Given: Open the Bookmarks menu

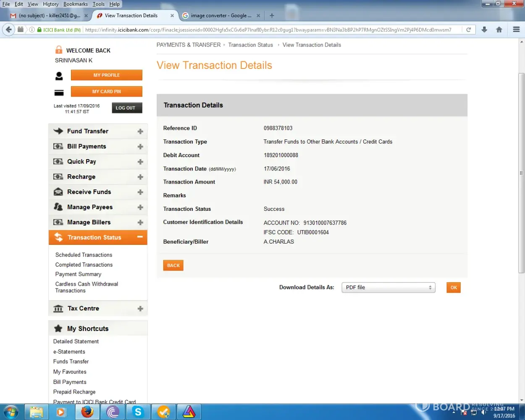Looking at the screenshot, I should (76, 4).
